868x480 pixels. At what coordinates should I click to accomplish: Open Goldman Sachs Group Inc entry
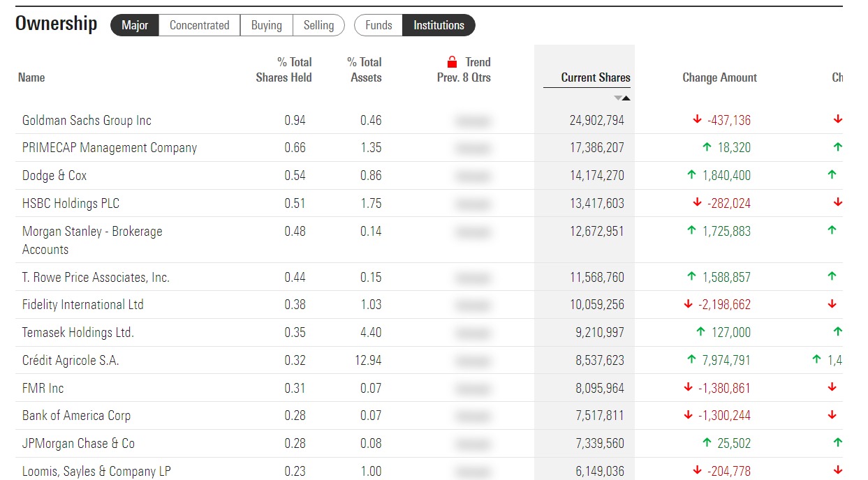tap(87, 120)
